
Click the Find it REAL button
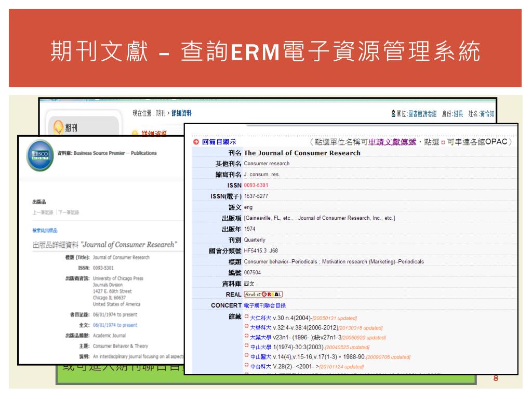pyautogui.click(x=263, y=294)
